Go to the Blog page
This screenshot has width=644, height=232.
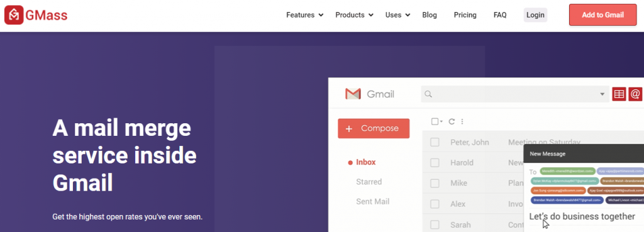(x=430, y=15)
